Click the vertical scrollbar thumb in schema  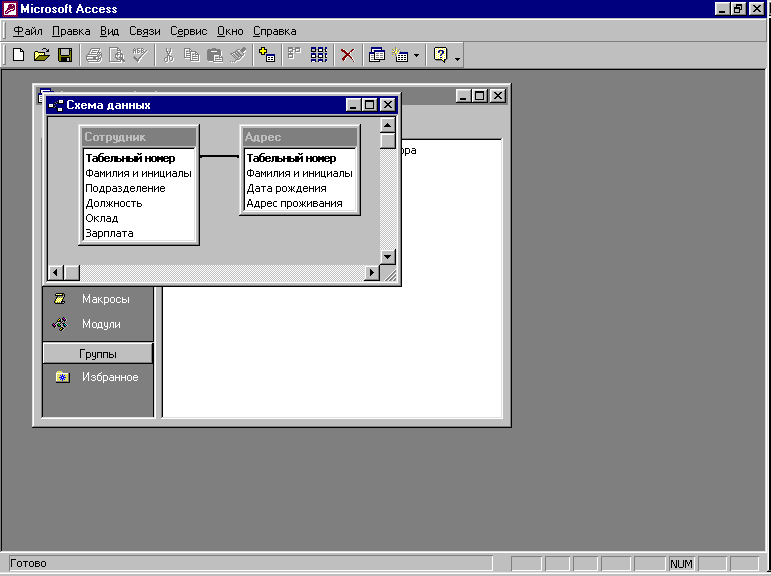388,141
